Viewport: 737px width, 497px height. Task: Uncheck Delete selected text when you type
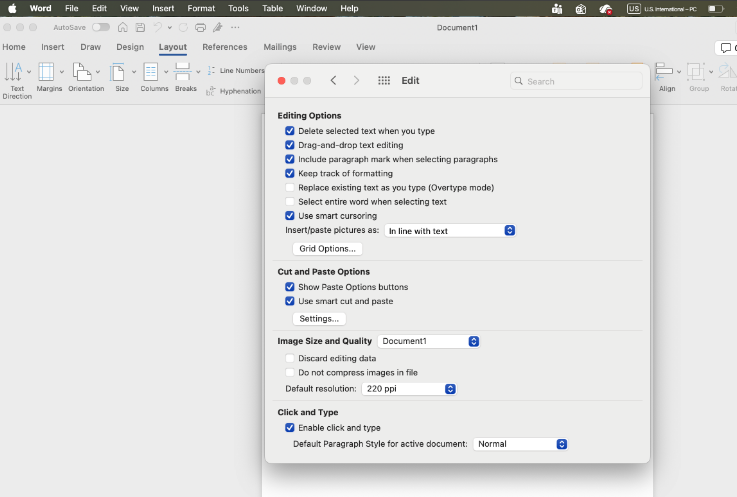[x=290, y=131]
